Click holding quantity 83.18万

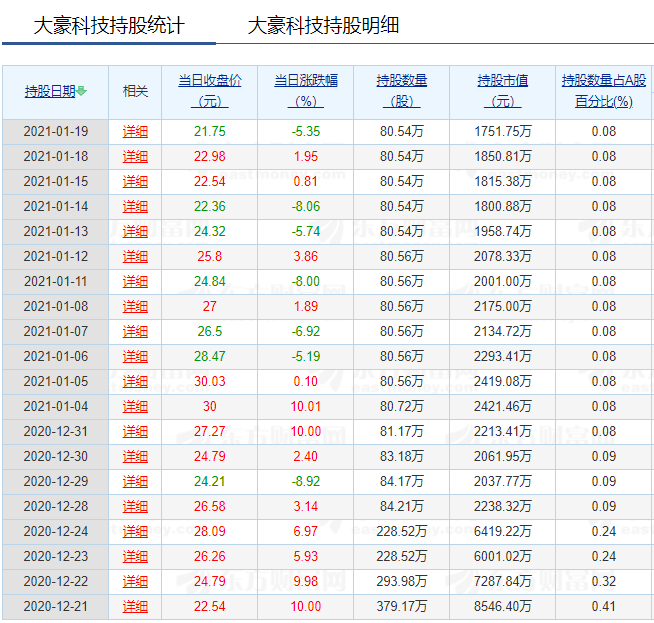(402, 457)
